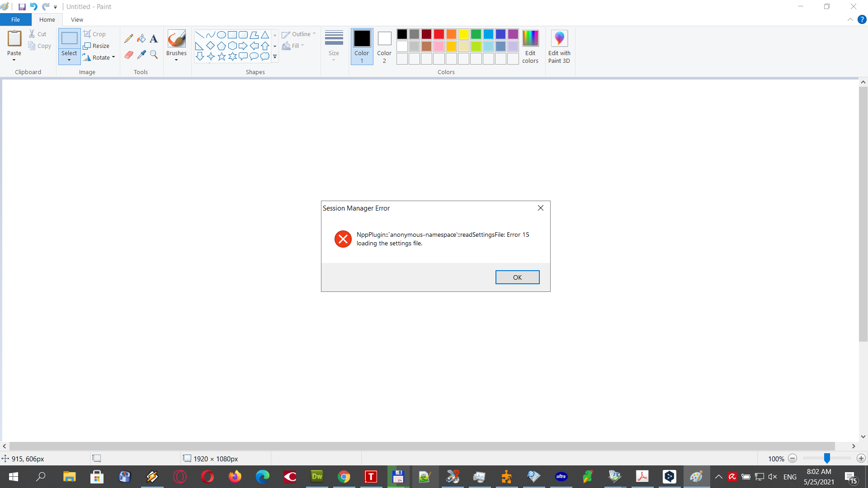This screenshot has height=488, width=868.
Task: Pick the green color swatch
Action: point(476,34)
